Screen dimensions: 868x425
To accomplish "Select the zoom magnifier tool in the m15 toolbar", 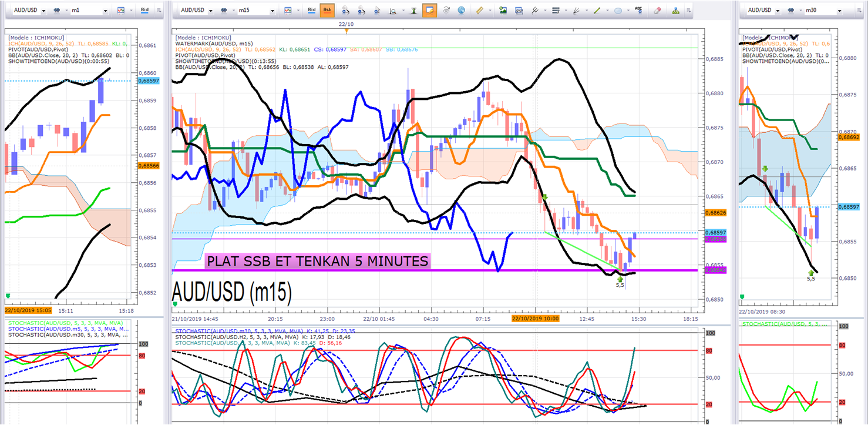I will (393, 11).
